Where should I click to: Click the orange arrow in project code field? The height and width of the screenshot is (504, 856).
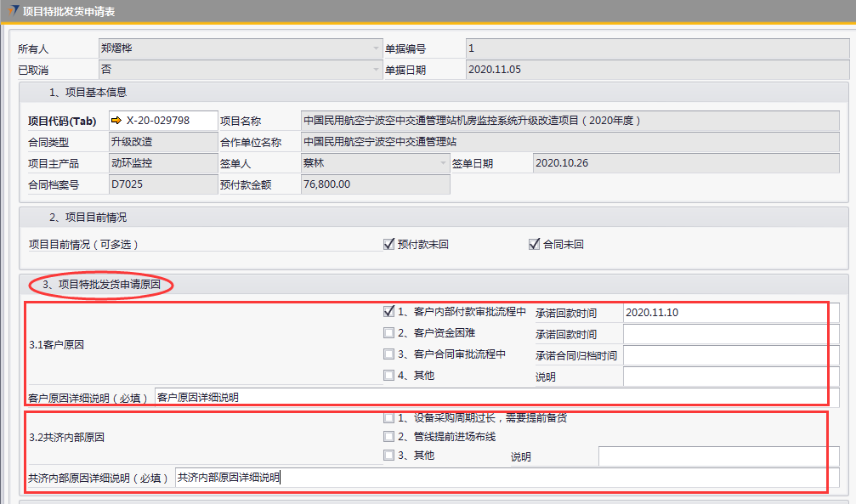coord(116,121)
